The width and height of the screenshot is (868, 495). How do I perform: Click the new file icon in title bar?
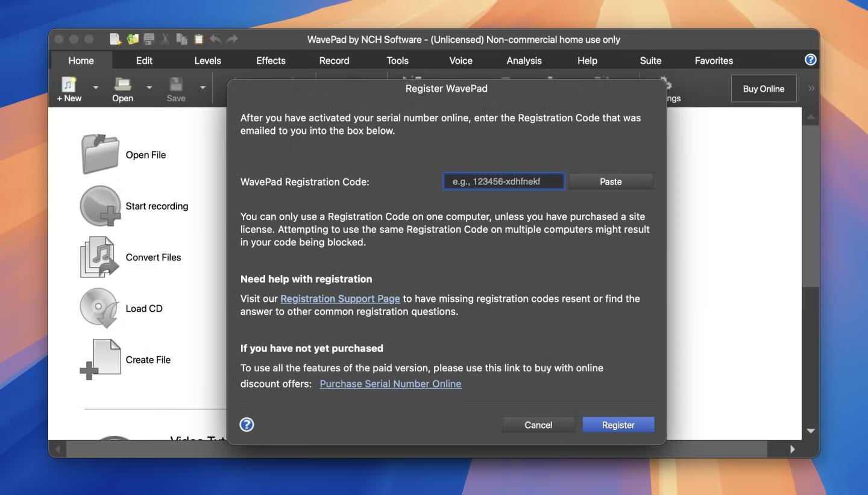[x=115, y=39]
